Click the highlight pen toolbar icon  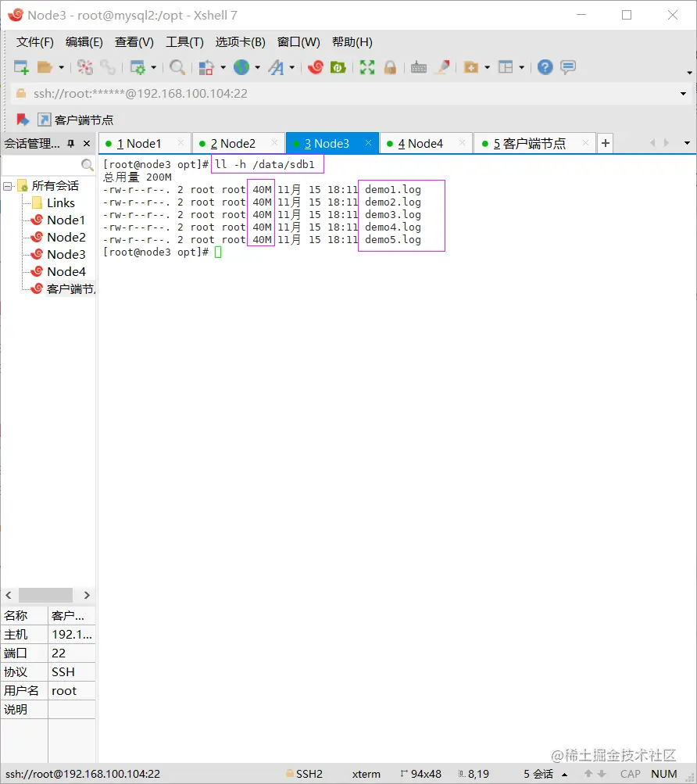pos(442,67)
